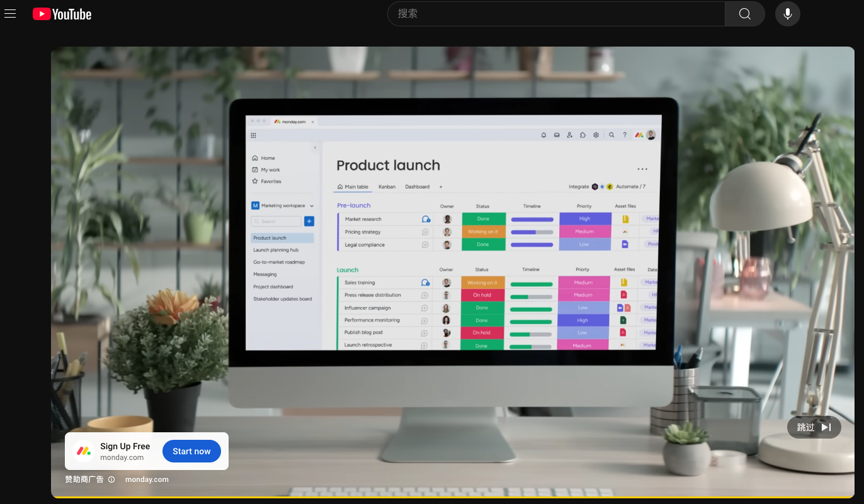Viewport: 864px width, 504px height.
Task: Expand the Marketing workspace dropdown
Action: 312,206
